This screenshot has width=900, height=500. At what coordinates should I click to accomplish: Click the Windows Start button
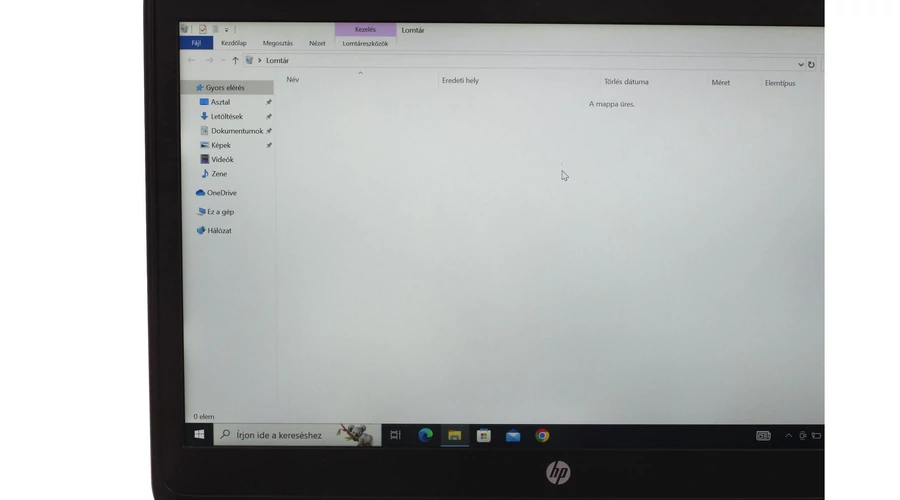(x=199, y=435)
